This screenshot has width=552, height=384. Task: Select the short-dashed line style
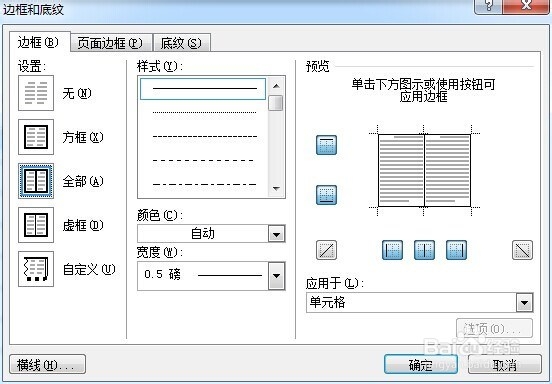[x=204, y=137]
